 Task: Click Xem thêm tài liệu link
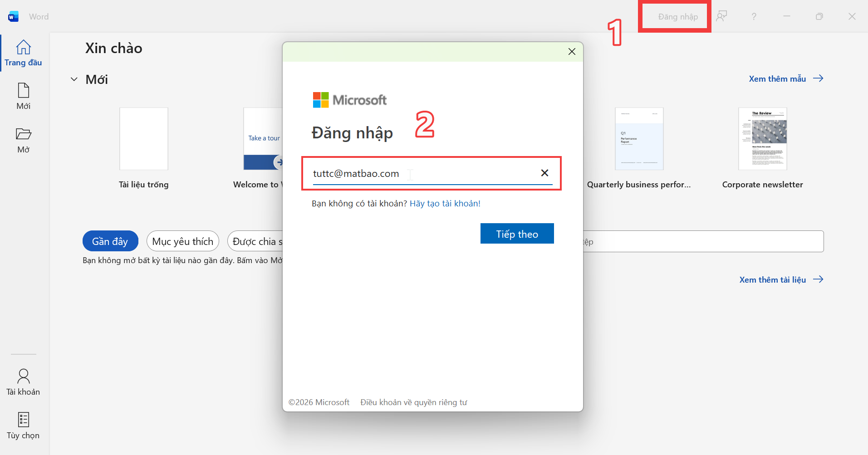click(781, 279)
